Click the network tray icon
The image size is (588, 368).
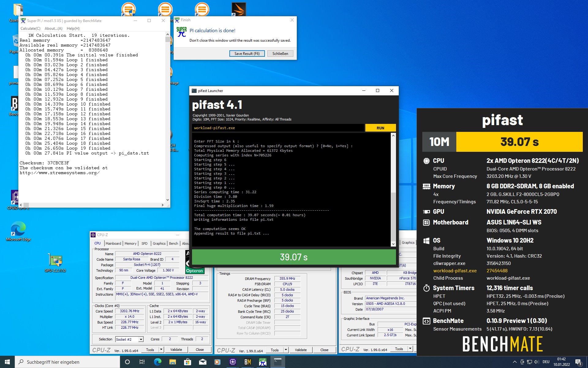tap(529, 362)
